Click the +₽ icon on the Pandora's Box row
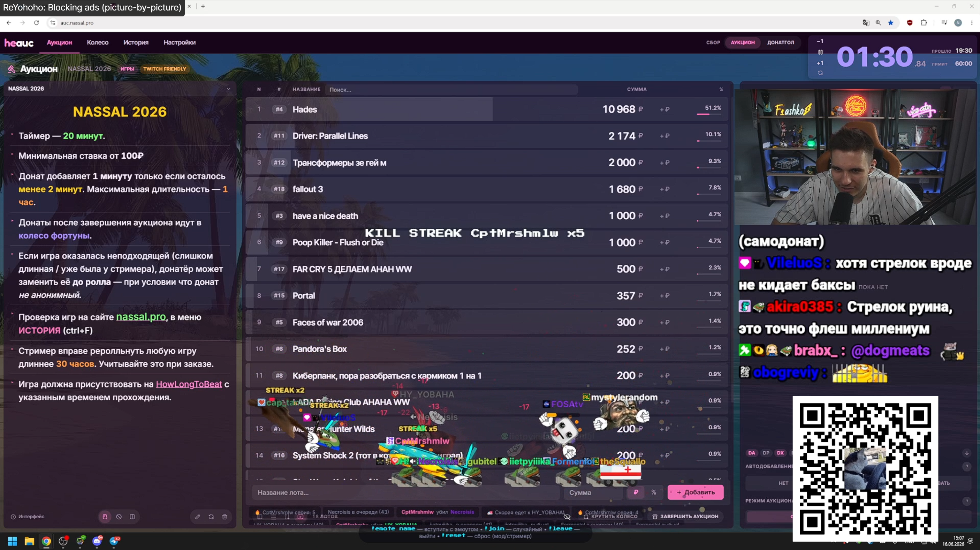The image size is (980, 550). [x=664, y=349]
